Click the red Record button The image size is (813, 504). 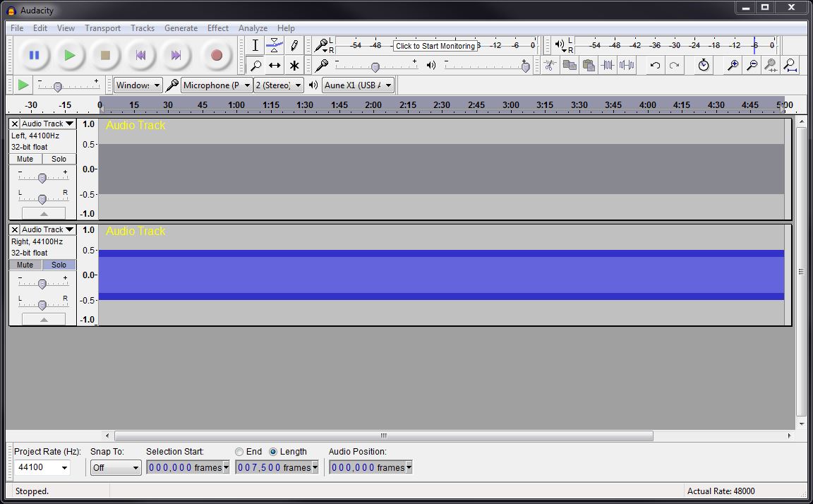click(x=217, y=55)
